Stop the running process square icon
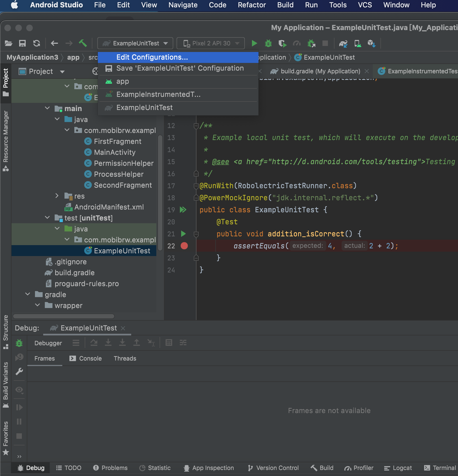 pos(325,43)
